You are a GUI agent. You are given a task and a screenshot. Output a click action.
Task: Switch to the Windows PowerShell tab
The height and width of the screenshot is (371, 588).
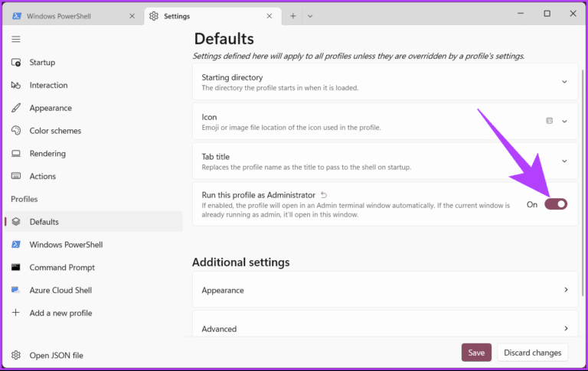click(73, 16)
